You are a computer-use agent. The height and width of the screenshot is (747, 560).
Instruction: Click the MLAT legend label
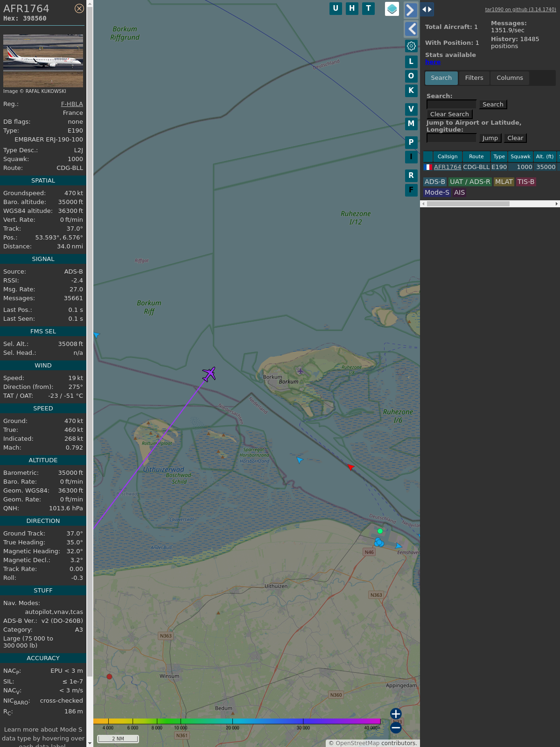[x=504, y=182]
